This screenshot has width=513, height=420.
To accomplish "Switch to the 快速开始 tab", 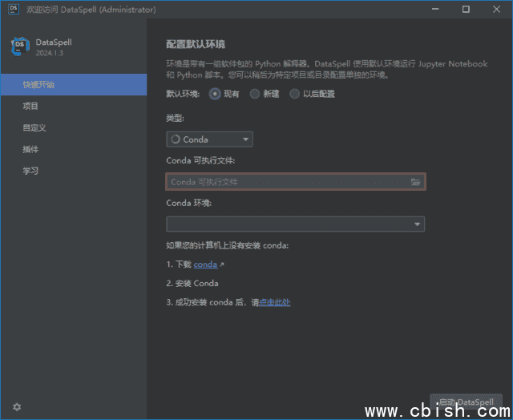I will click(74, 85).
